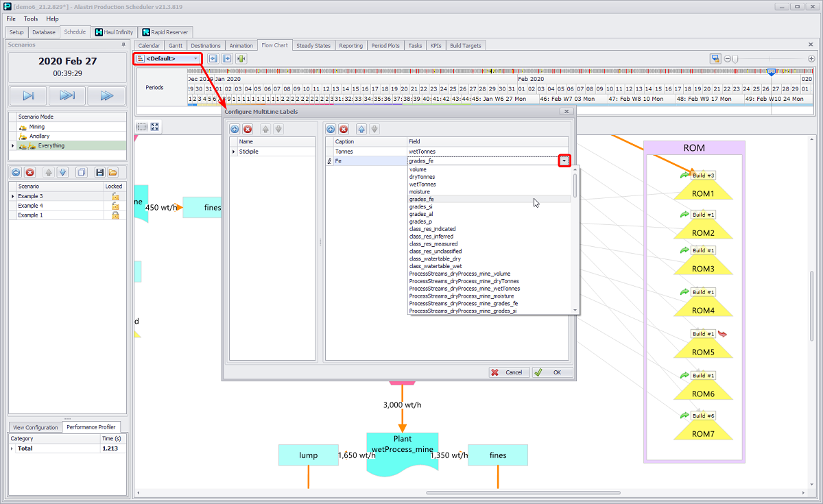Click the copy scenario icon

point(81,172)
